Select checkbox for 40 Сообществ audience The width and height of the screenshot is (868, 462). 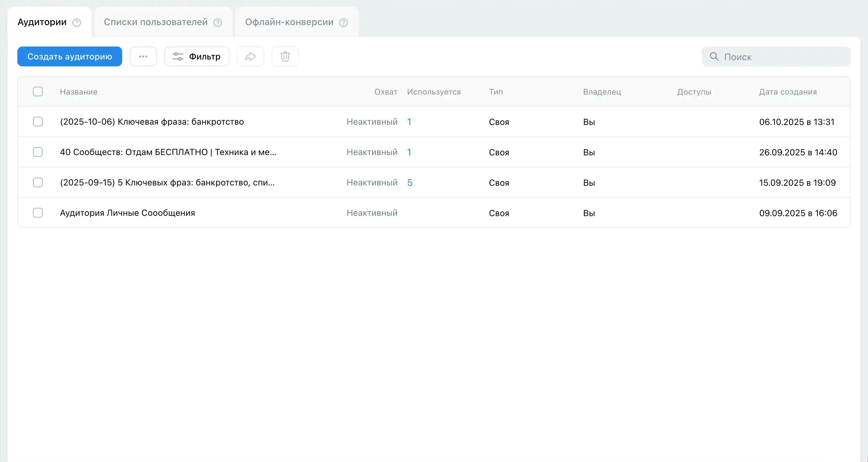38,152
